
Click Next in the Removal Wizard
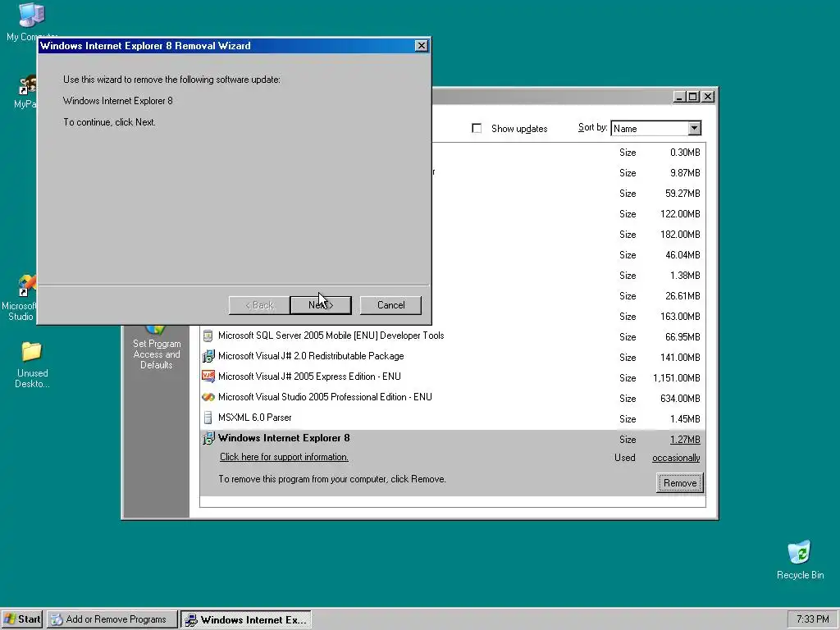[x=321, y=305]
